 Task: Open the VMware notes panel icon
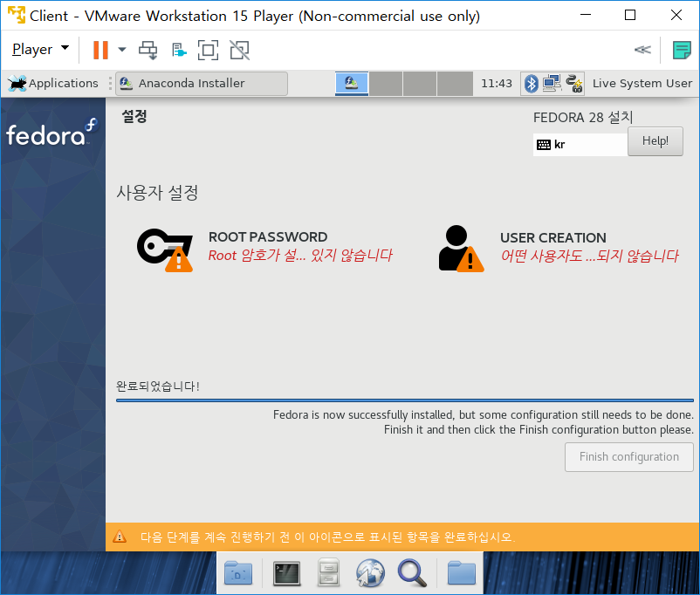682,50
